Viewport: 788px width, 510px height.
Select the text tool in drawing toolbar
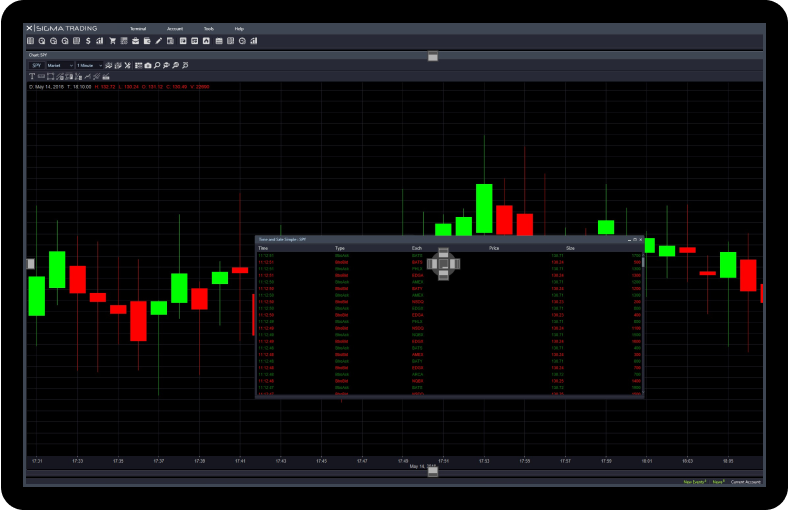pyautogui.click(x=32, y=76)
